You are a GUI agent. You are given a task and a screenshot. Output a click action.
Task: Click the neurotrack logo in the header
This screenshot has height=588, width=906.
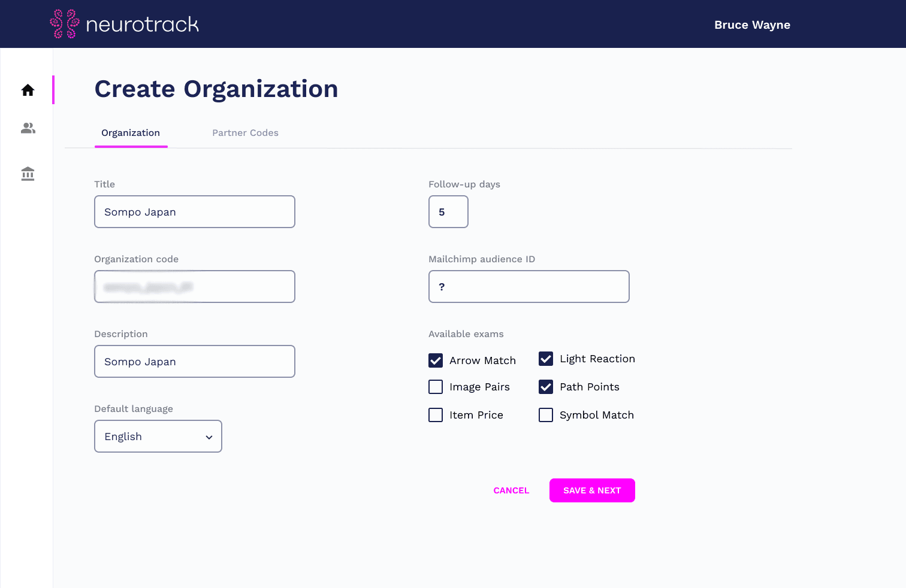point(124,24)
